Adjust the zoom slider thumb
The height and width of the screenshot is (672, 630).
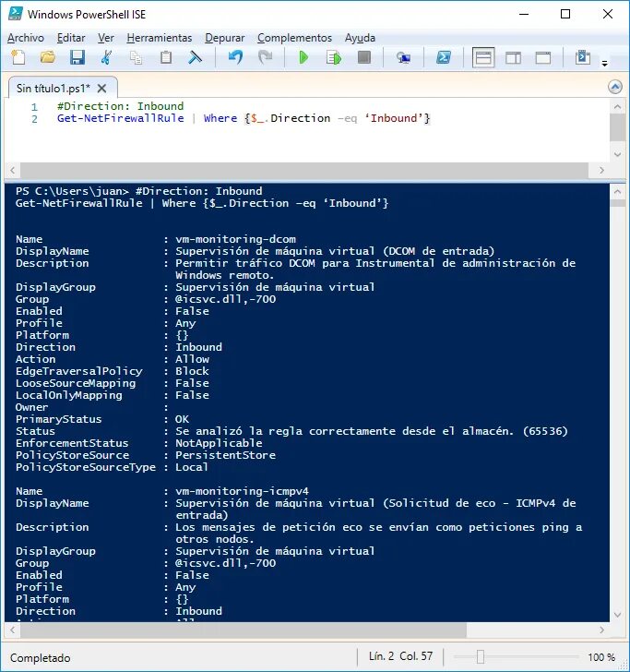(481, 656)
